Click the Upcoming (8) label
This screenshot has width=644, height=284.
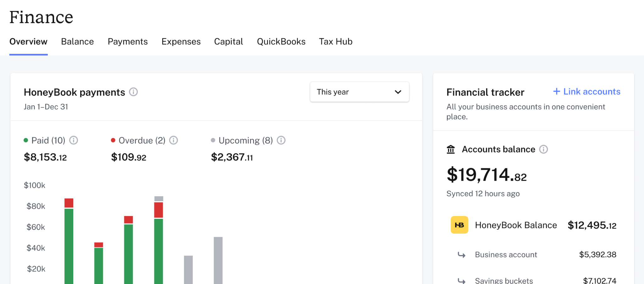pyautogui.click(x=246, y=140)
